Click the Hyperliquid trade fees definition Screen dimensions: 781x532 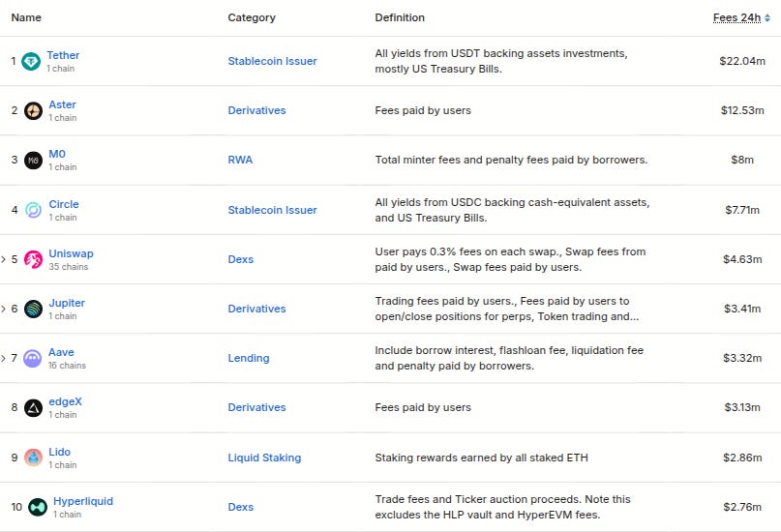502,507
